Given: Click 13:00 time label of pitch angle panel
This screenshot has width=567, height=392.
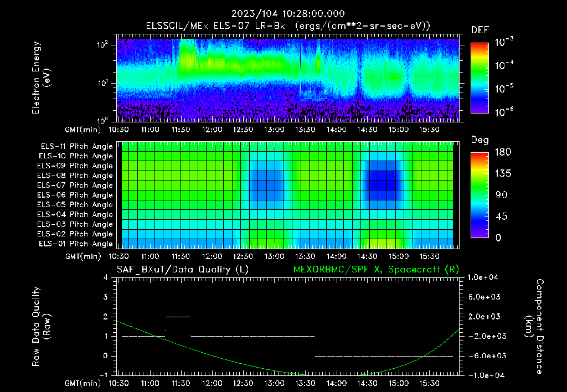Looking at the screenshot, I should (274, 256).
